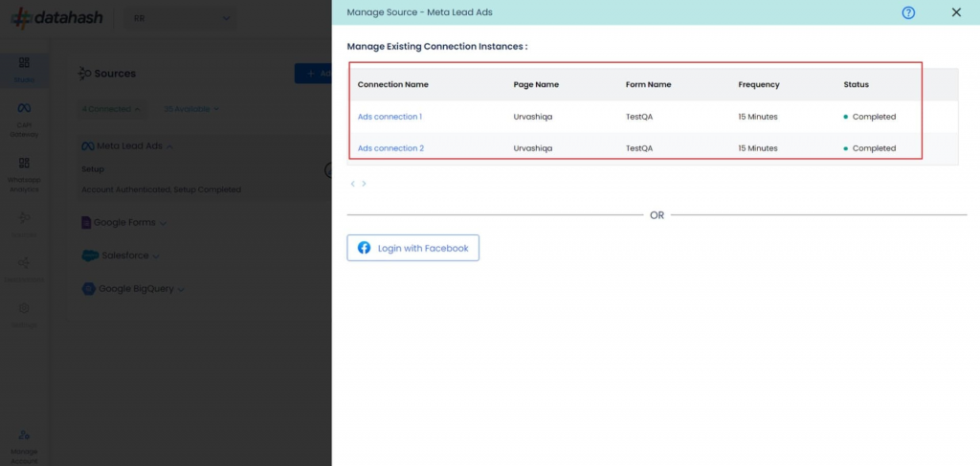Click 15 Minutes in Ads connection 2 row
Image resolution: width=980 pixels, height=466 pixels.
coord(758,148)
